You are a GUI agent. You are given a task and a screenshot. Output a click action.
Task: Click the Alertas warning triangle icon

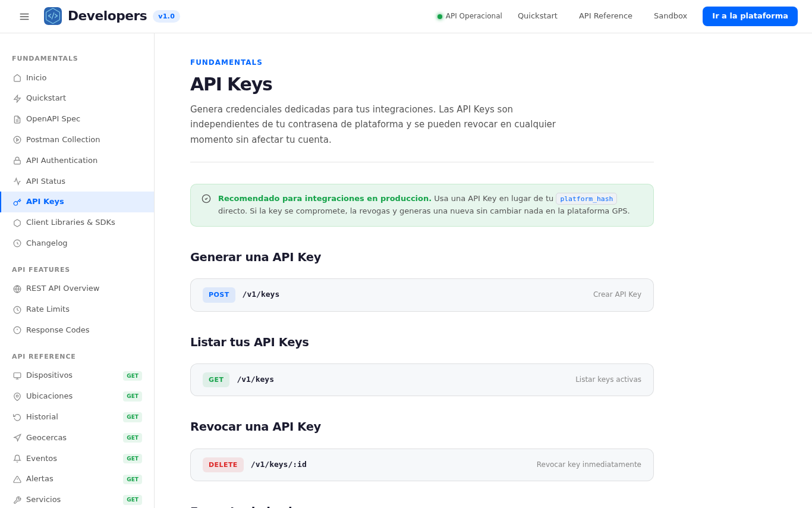17,479
